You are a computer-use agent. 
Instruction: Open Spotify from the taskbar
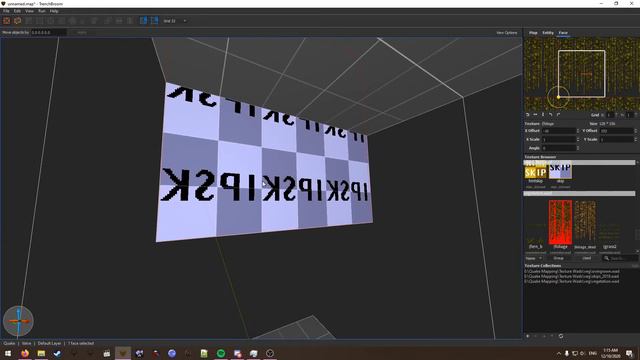pos(221,353)
